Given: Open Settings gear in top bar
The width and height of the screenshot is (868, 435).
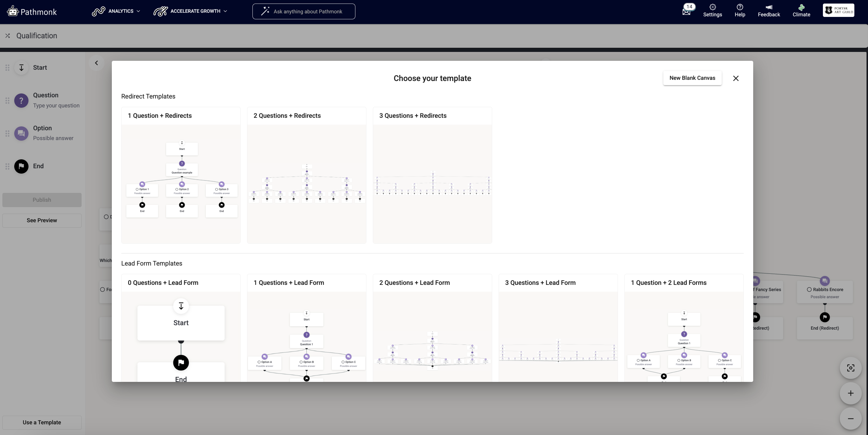Looking at the screenshot, I should (x=712, y=7).
